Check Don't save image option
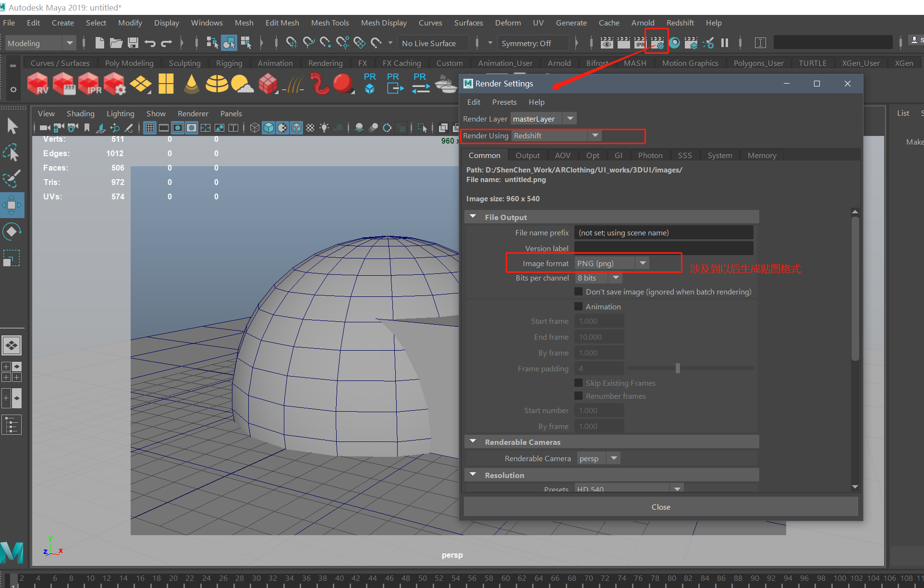924x588 pixels. [x=579, y=292]
